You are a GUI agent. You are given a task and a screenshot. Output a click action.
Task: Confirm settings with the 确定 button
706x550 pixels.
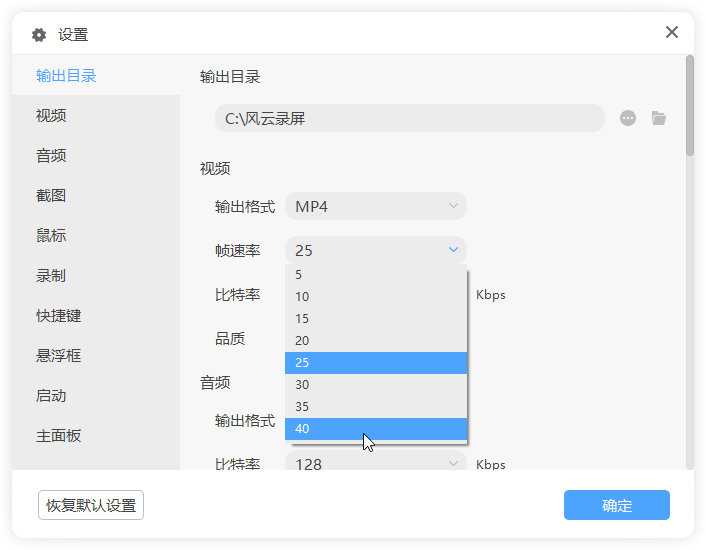tap(616, 505)
